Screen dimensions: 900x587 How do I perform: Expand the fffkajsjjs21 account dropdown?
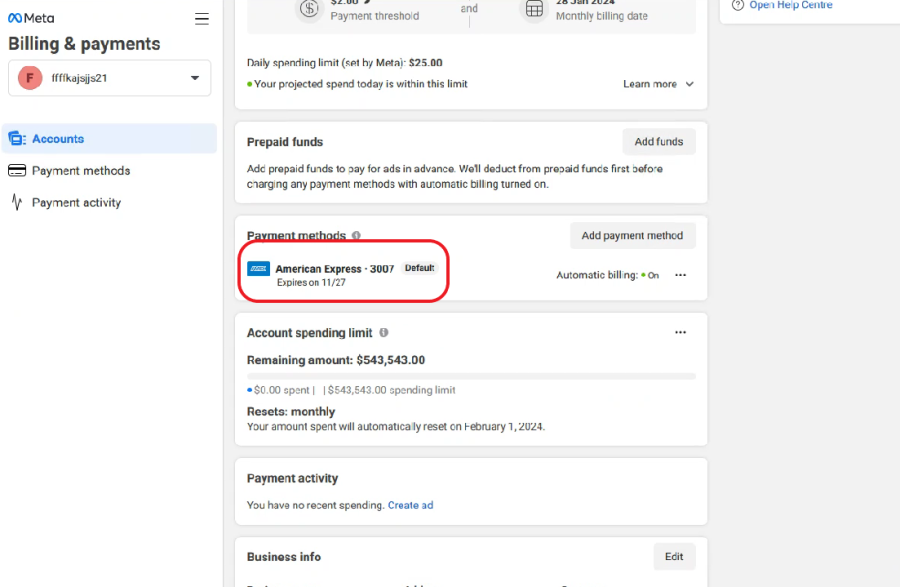pyautogui.click(x=194, y=78)
